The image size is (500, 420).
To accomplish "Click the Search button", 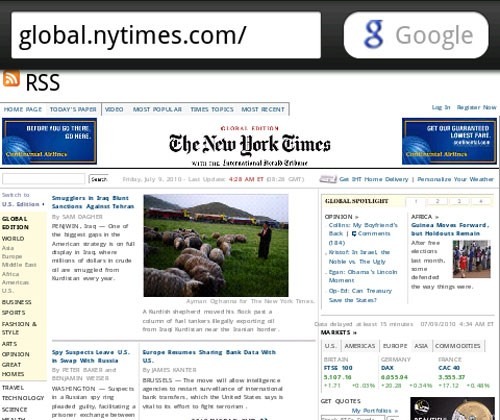I will coord(99,179).
